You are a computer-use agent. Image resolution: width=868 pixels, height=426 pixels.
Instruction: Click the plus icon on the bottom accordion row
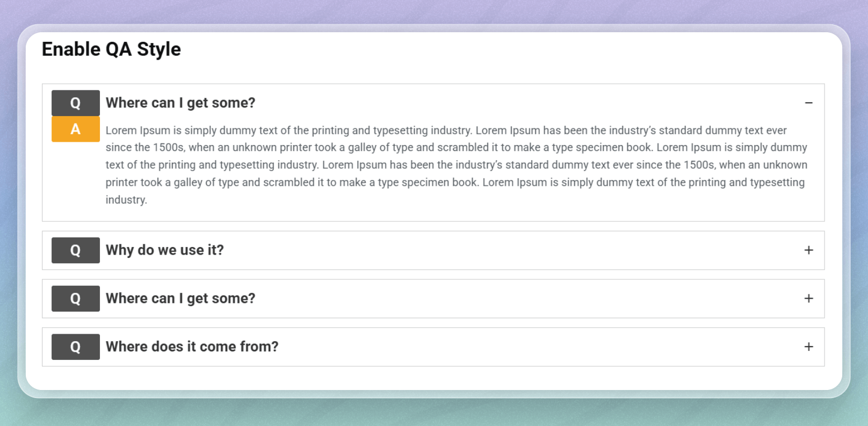[808, 347]
